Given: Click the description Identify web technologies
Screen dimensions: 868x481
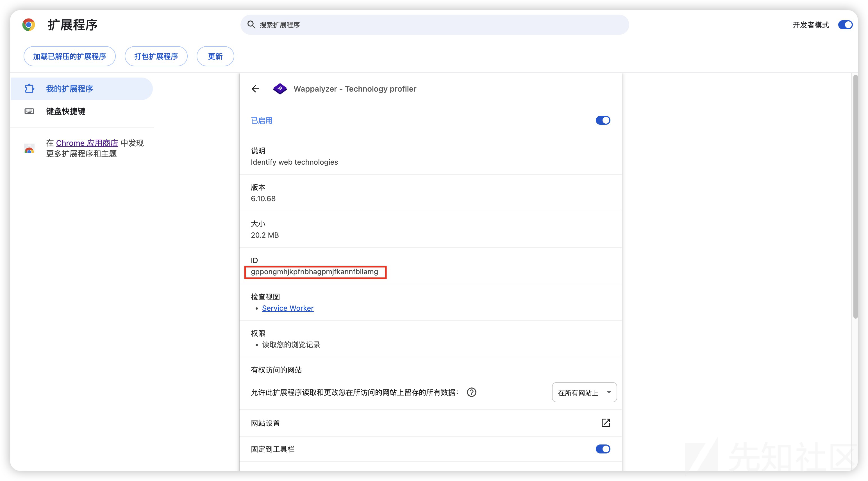Looking at the screenshot, I should point(294,162).
